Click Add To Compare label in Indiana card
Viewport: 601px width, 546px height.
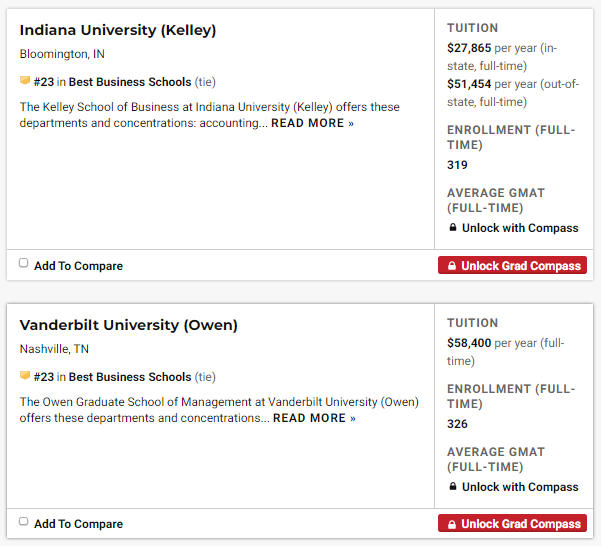78,266
